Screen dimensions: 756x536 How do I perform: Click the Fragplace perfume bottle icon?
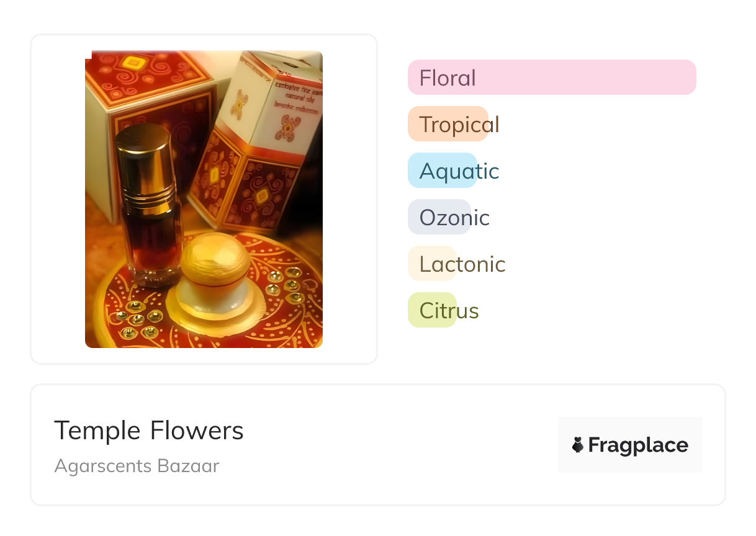click(578, 445)
